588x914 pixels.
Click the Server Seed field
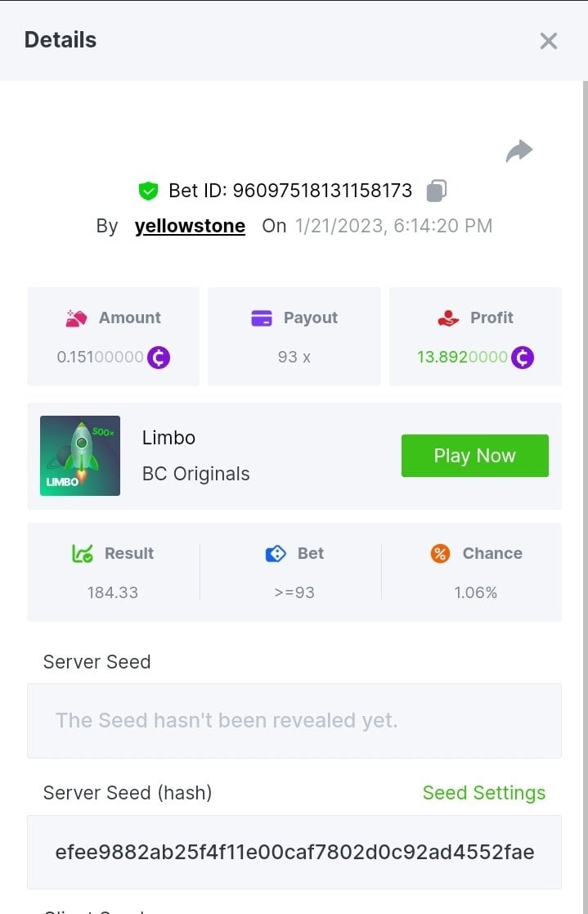pyautogui.click(x=294, y=721)
